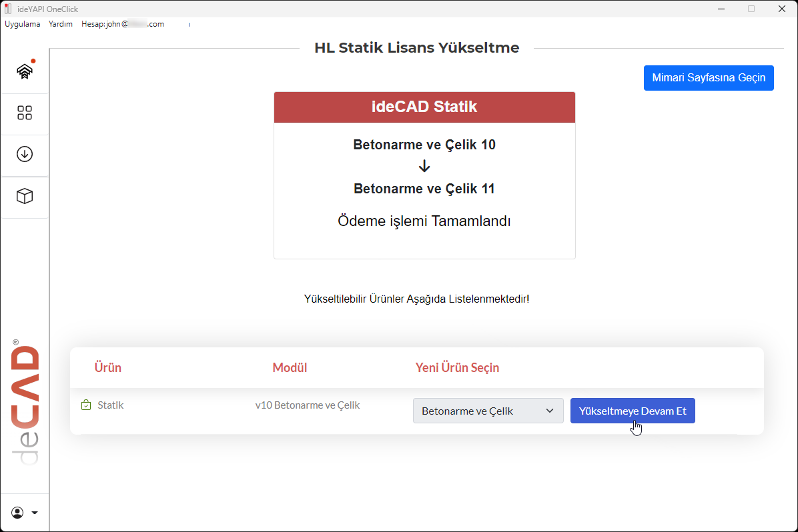Viewport: 798px width, 532px height.
Task: Click the Modül column header
Action: point(290,367)
